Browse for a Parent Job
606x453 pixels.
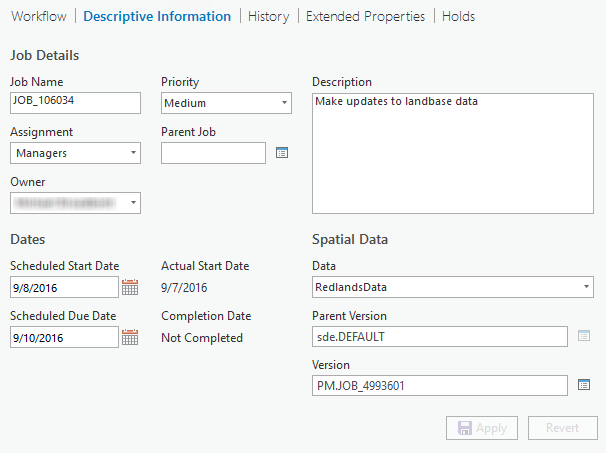tap(281, 153)
